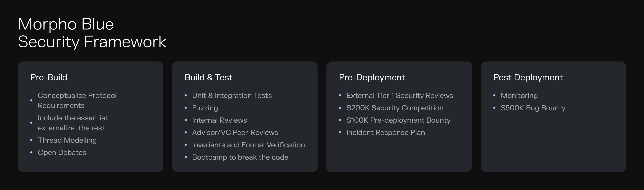
Task: Click the Open Debates item
Action: [x=62, y=152]
